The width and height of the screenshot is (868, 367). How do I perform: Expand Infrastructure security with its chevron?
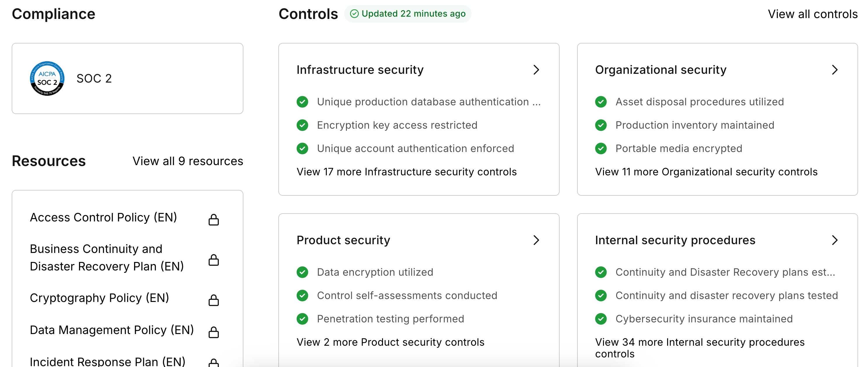pos(536,70)
